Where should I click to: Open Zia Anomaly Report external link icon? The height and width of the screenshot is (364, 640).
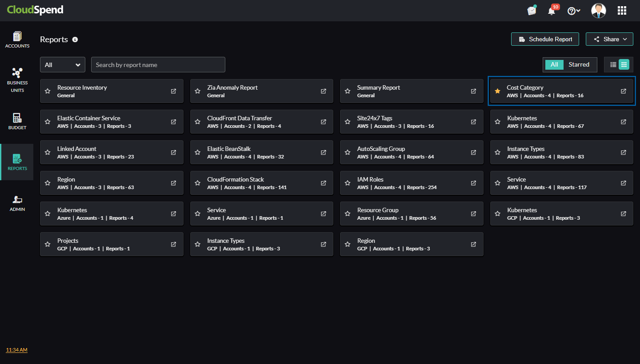click(324, 91)
